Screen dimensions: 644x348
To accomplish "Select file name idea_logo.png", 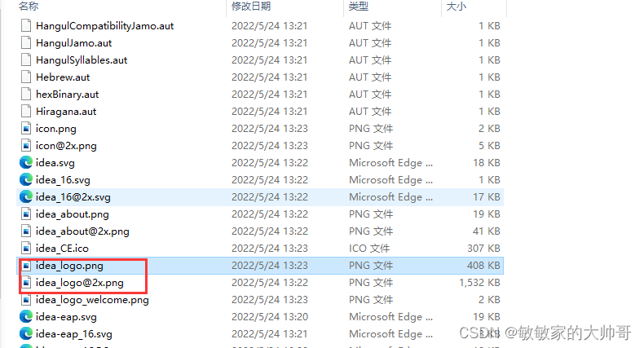I will (69, 266).
